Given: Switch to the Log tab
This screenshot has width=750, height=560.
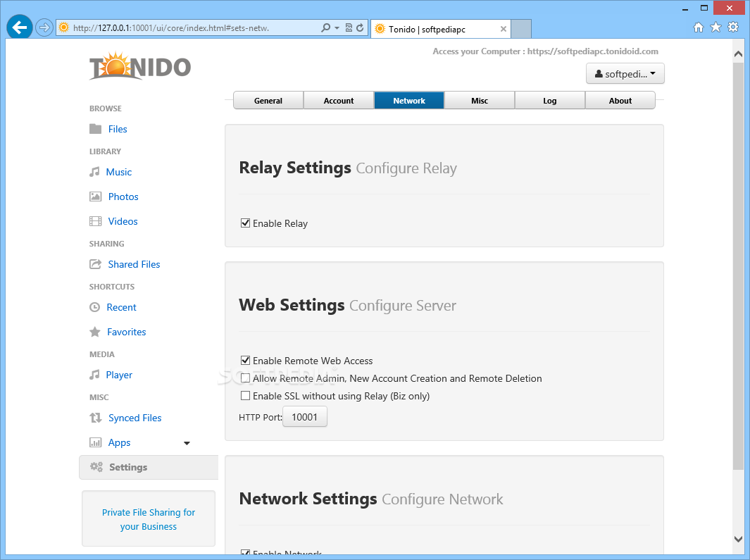Looking at the screenshot, I should point(549,101).
